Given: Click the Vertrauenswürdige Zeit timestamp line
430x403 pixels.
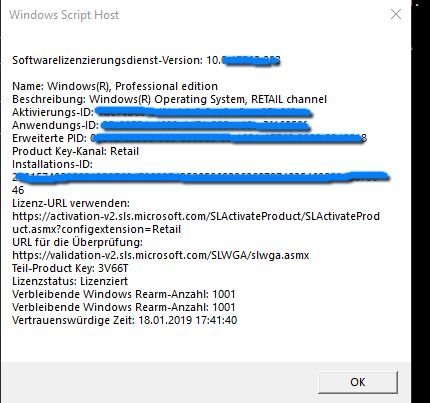Looking at the screenshot, I should (x=125, y=320).
